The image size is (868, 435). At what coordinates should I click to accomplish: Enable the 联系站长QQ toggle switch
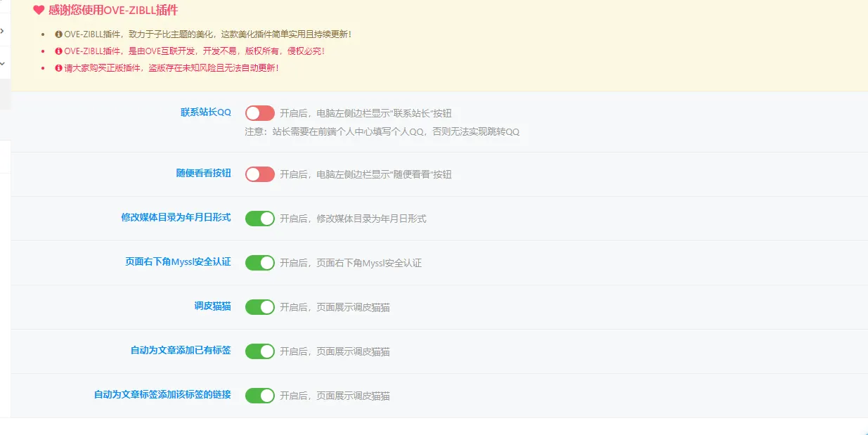tap(259, 112)
